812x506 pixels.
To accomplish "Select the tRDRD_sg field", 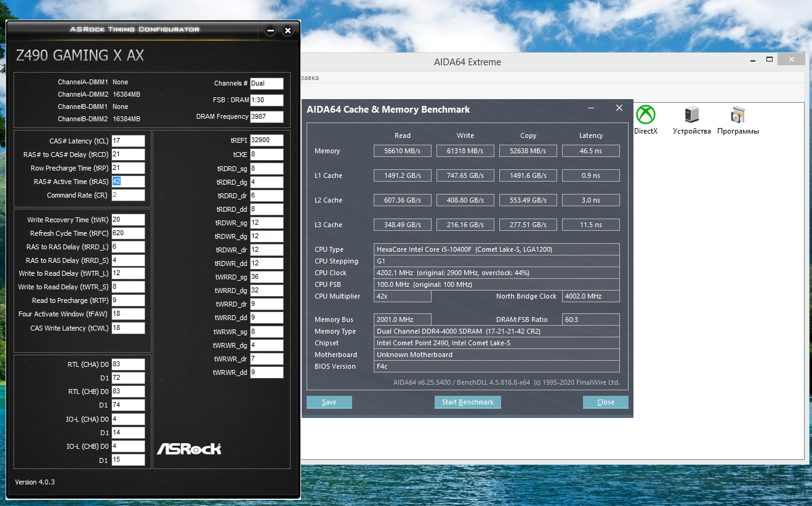I will 267,168.
